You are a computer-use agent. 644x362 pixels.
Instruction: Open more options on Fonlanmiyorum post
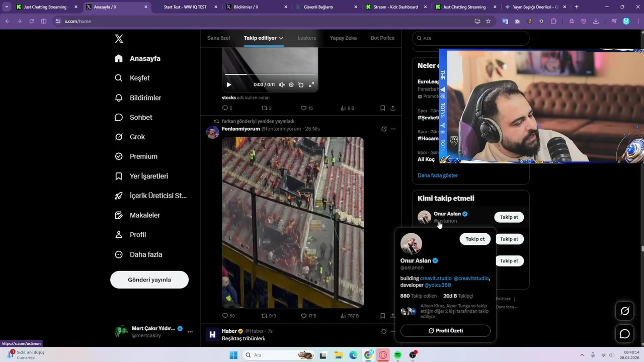[x=393, y=129]
